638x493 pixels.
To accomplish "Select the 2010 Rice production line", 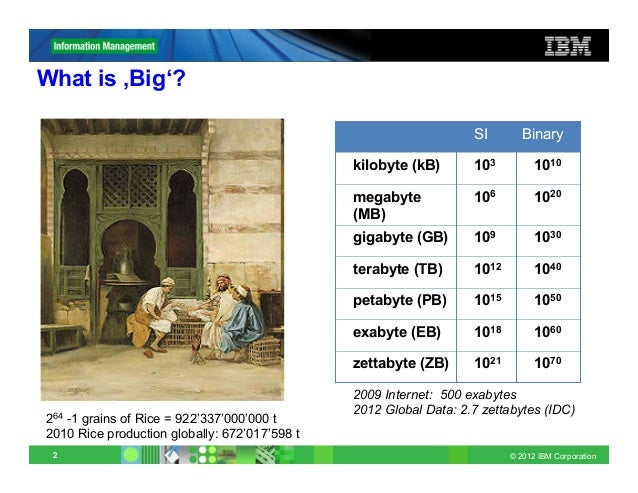I will [173, 434].
